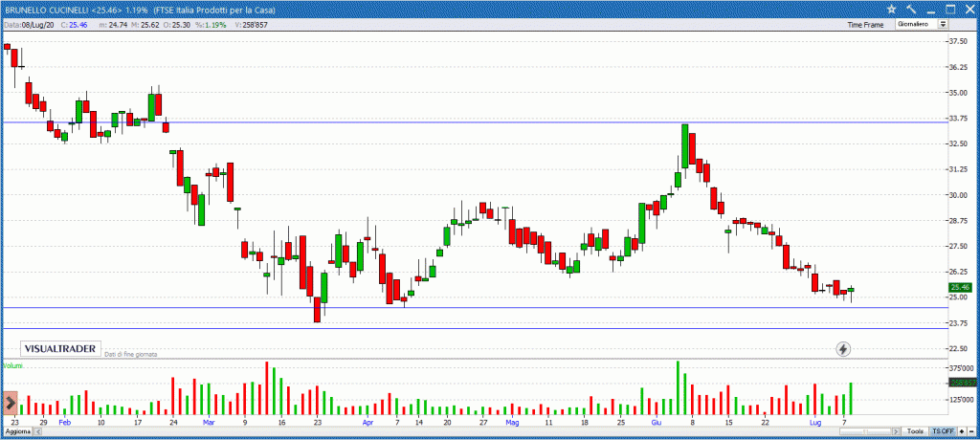Click the BRUNELLO CUCINELLI title text

pos(46,9)
